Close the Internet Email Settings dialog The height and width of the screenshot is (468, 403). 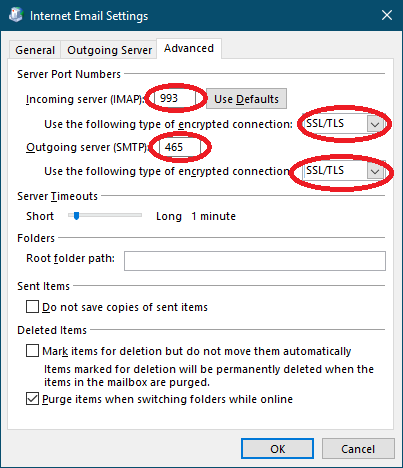[387, 15]
